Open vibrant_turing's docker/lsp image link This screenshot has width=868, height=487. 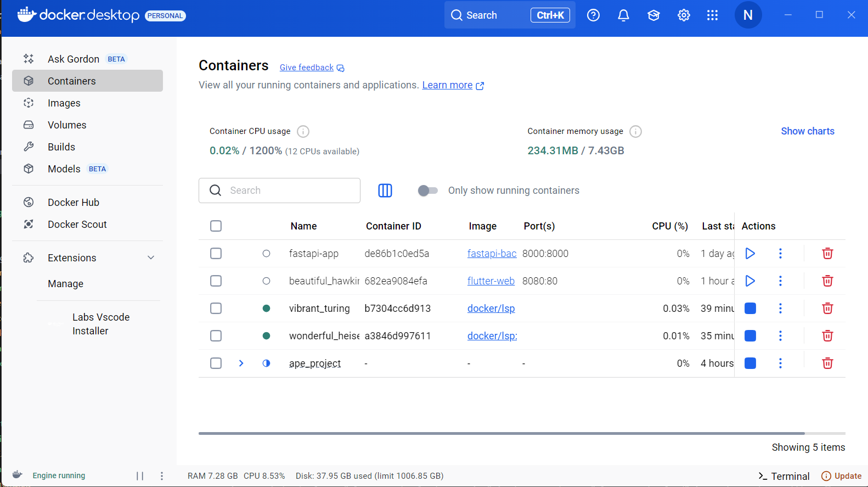coord(491,308)
